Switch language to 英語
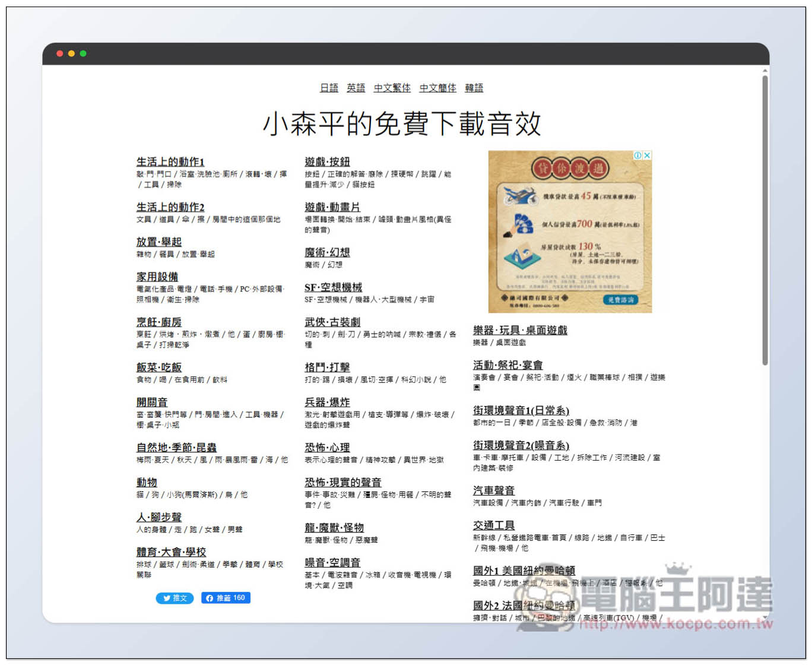This screenshot has width=812, height=666. pyautogui.click(x=356, y=88)
